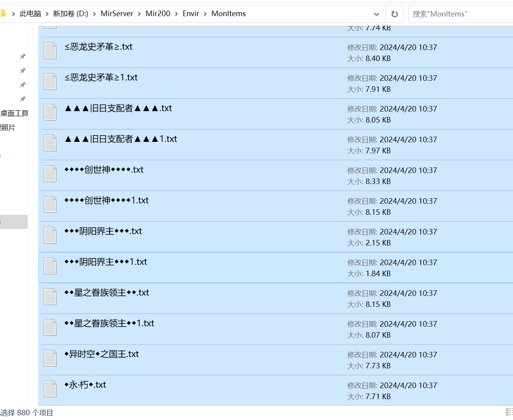Viewport: 513px width, 420px height.
Task: Click the folder icon in the address bar
Action: (x=3, y=14)
